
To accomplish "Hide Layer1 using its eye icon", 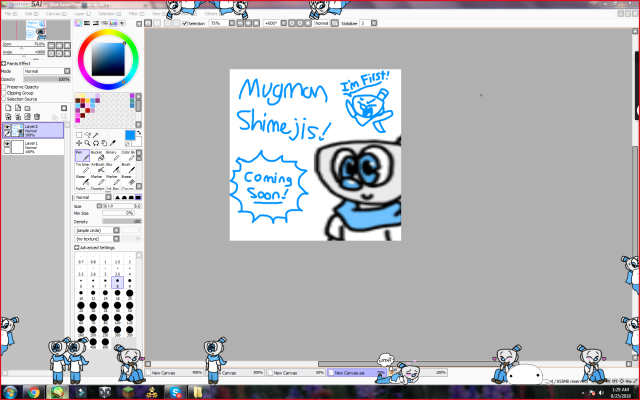I will point(7,144).
